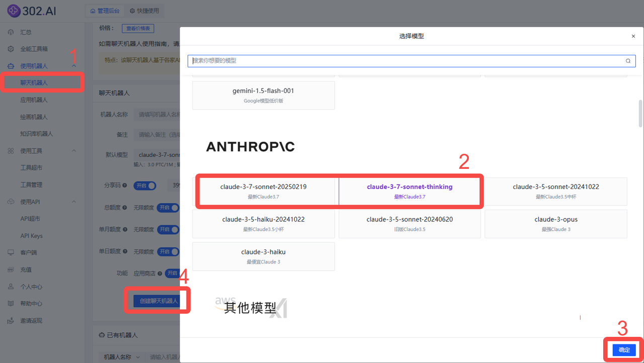Confirm selection with the 确定 button
This screenshot has height=363, width=644.
[624, 350]
